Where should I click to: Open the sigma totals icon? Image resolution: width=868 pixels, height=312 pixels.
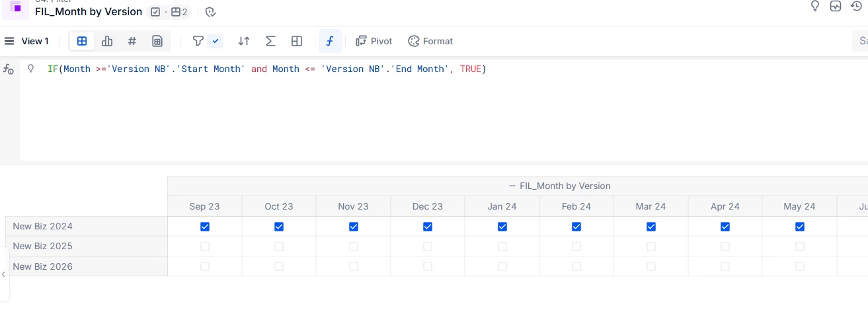point(270,41)
